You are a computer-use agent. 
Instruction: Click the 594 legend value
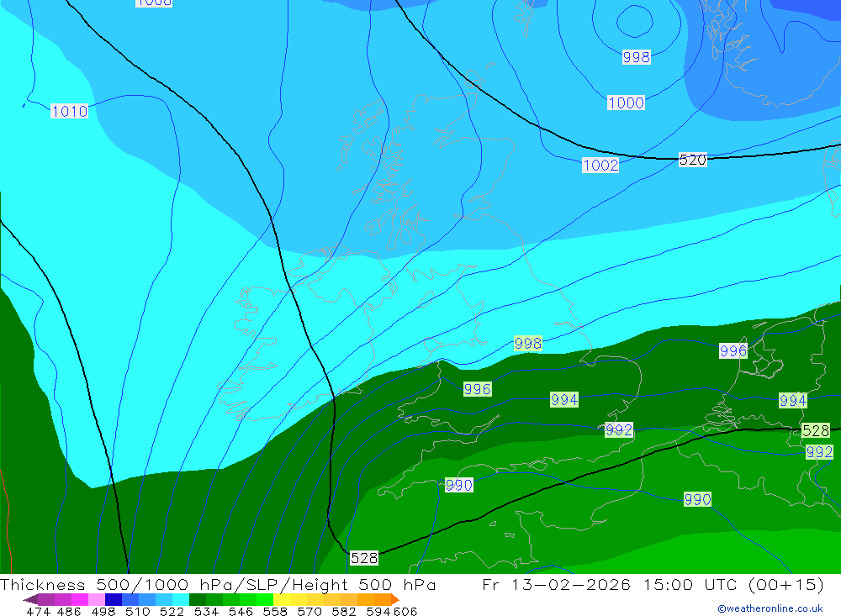click(x=378, y=611)
